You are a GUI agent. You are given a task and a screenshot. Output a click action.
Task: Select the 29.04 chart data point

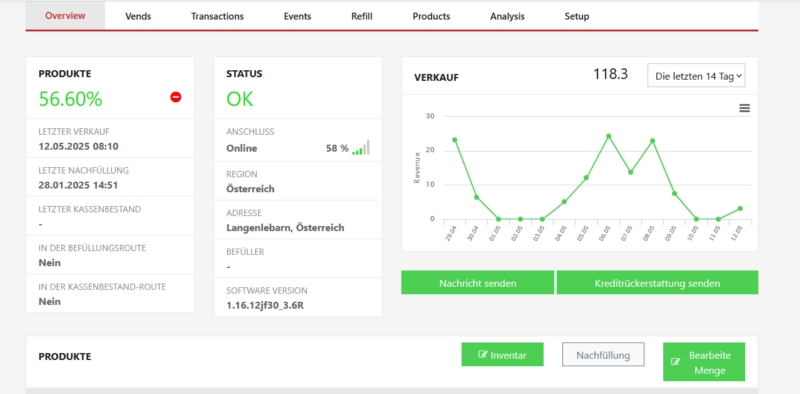point(454,140)
